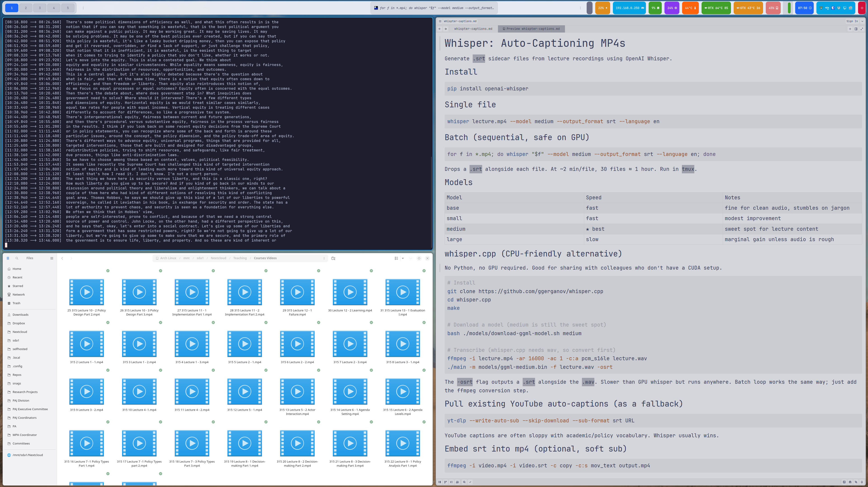Toggle the document outline icon in the editor status bar

pos(451,482)
